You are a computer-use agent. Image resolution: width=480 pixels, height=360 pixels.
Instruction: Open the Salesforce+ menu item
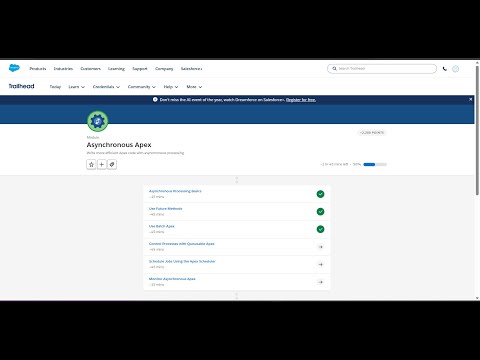pyautogui.click(x=191, y=69)
